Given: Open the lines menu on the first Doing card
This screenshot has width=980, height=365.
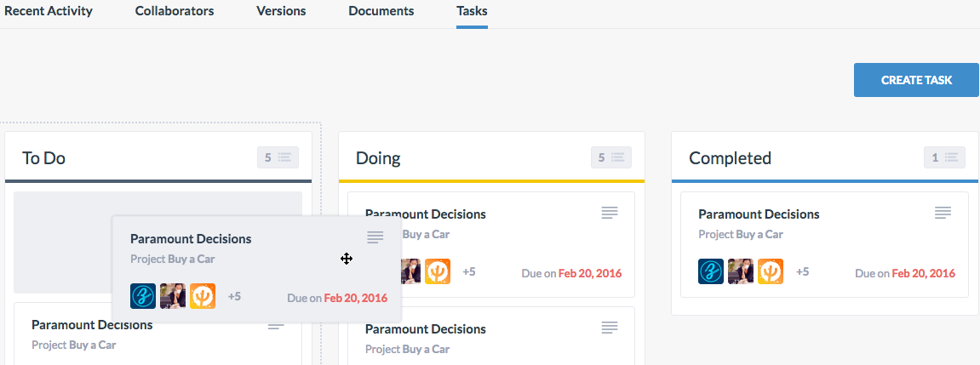Looking at the screenshot, I should (x=610, y=213).
